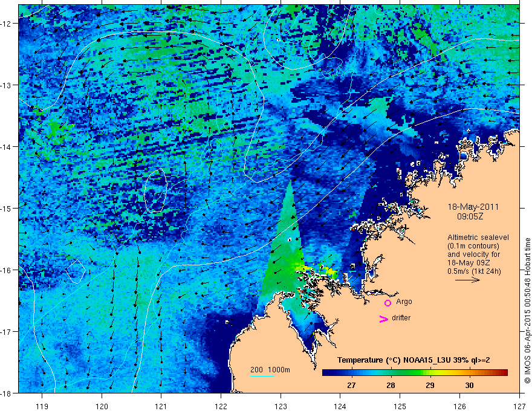Click the color bar label '28'

(x=391, y=386)
